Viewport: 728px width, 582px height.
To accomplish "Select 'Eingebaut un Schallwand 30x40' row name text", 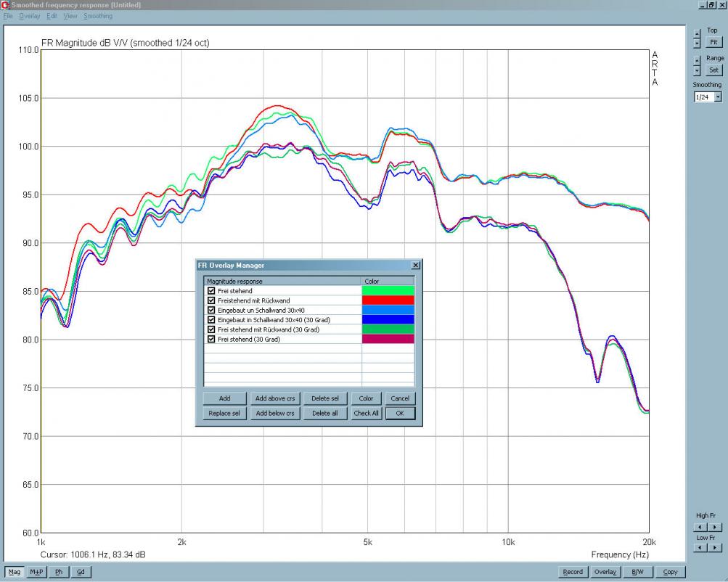I will 261,311.
